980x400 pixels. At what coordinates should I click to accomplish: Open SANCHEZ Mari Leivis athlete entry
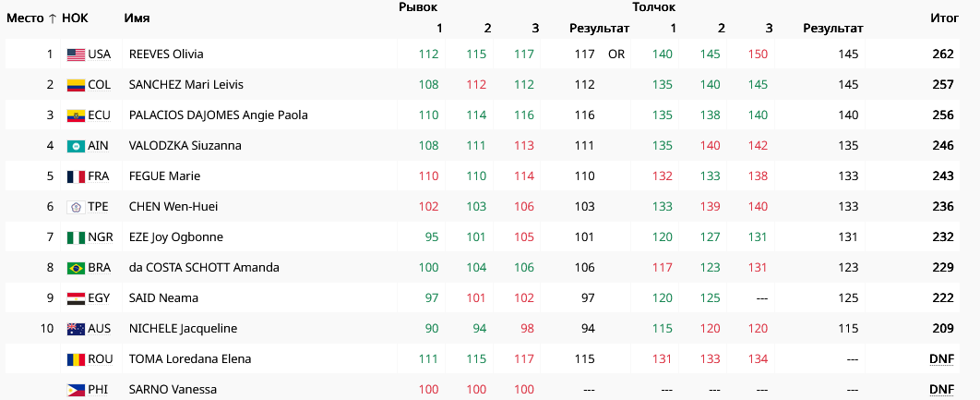[x=186, y=85]
